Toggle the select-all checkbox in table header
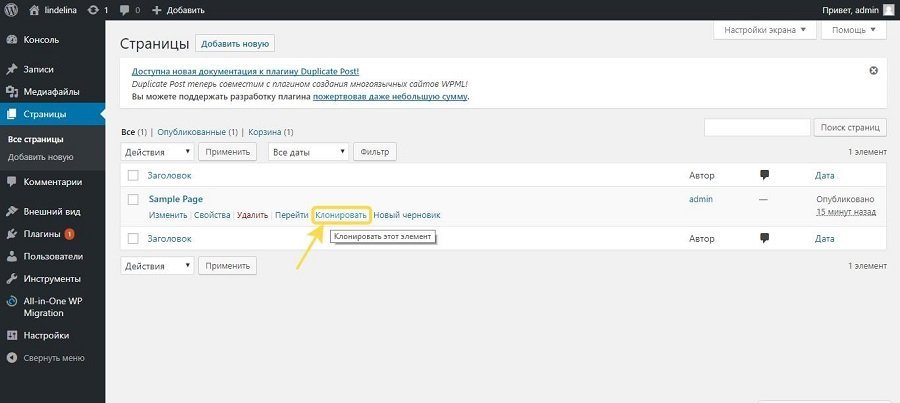 point(133,175)
